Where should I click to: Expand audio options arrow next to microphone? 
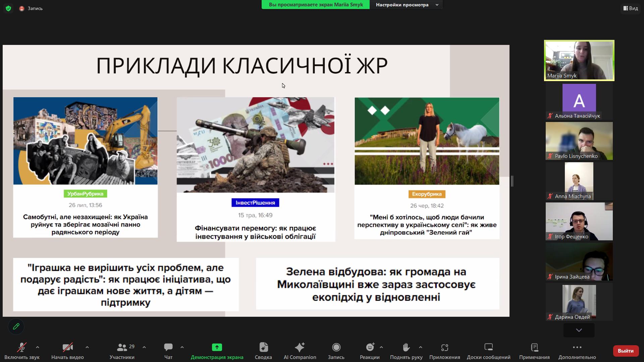tap(38, 347)
